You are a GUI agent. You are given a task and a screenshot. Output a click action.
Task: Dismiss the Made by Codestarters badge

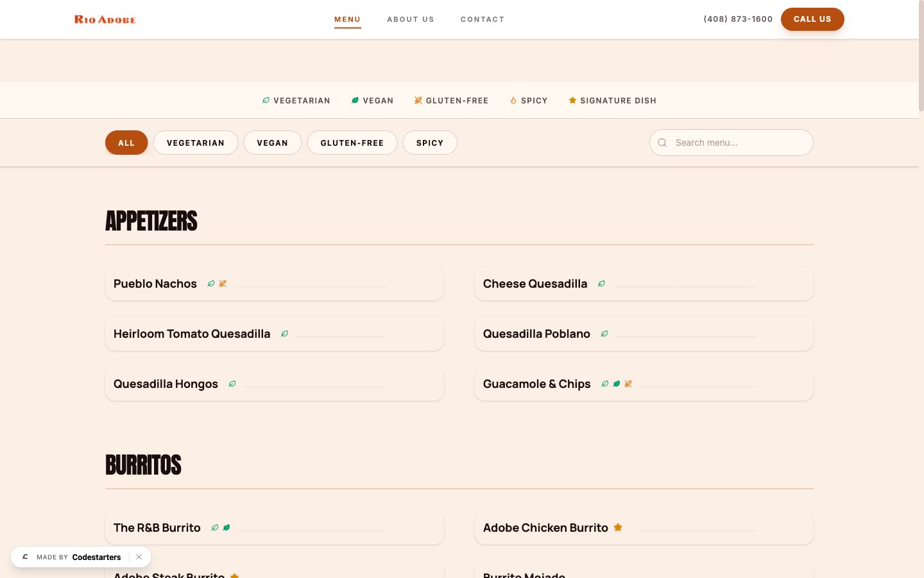[x=139, y=557]
